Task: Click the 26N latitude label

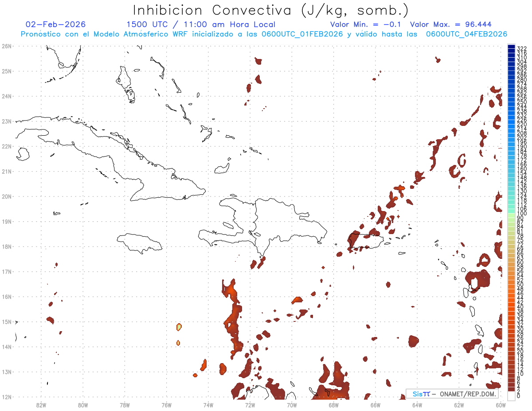Action: coord(6,46)
